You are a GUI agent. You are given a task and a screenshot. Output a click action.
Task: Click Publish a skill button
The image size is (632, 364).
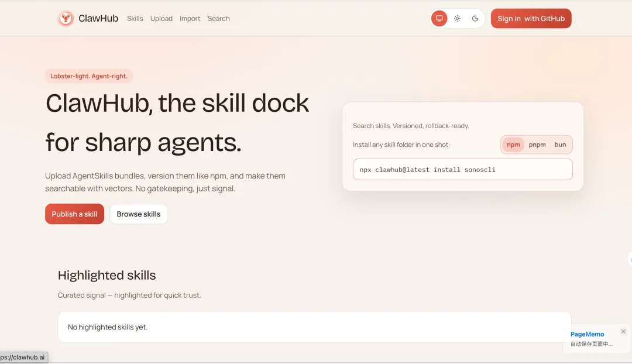point(74,214)
